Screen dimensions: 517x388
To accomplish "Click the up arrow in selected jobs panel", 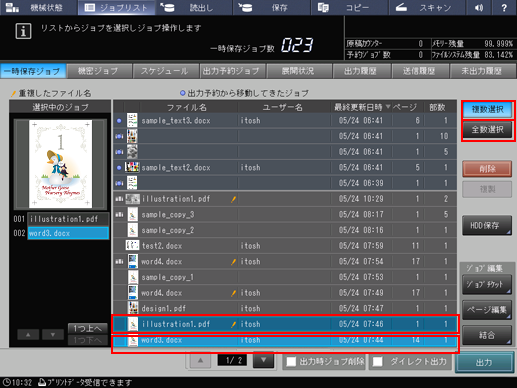I will tap(28, 335).
